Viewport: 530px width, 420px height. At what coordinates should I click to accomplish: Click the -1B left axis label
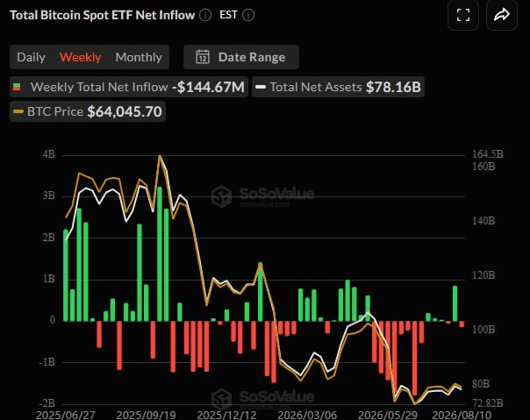(x=47, y=362)
